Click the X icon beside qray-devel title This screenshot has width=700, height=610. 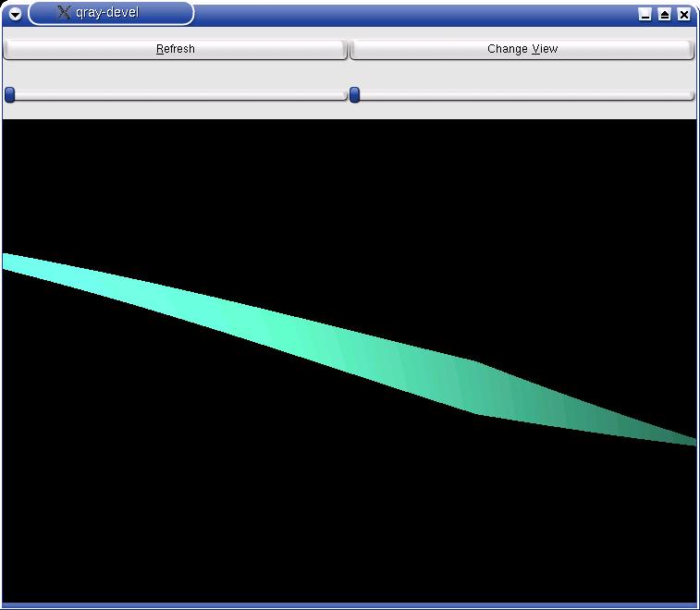click(x=63, y=13)
